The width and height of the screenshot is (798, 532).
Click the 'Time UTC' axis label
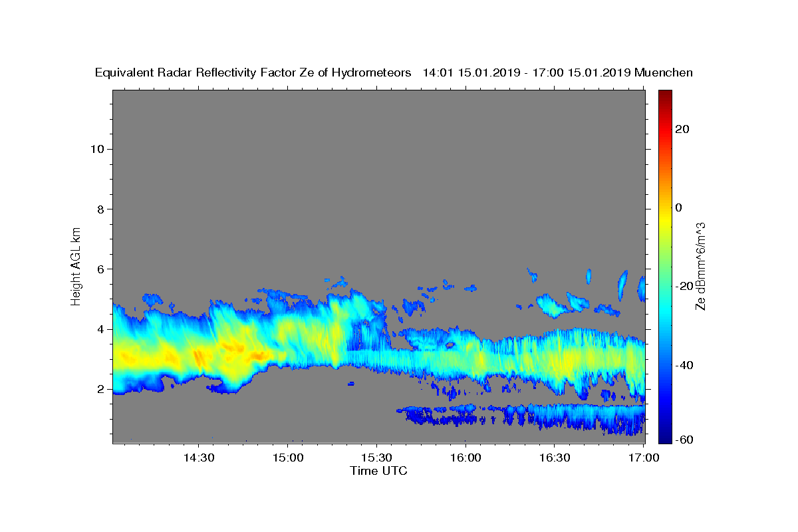(378, 471)
